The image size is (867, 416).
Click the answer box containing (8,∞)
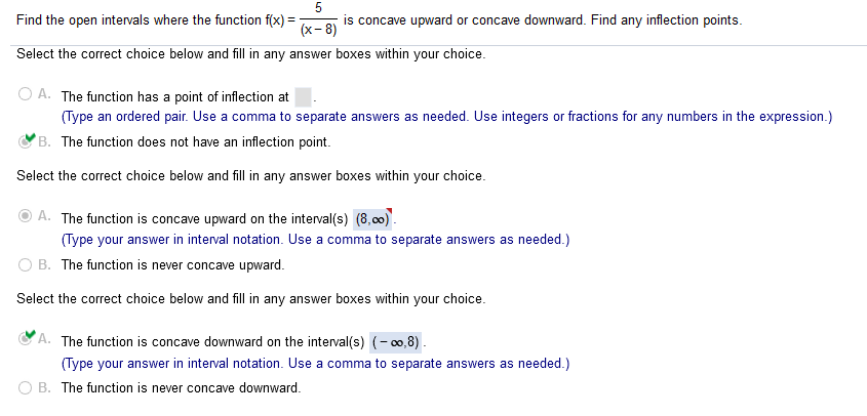(373, 219)
